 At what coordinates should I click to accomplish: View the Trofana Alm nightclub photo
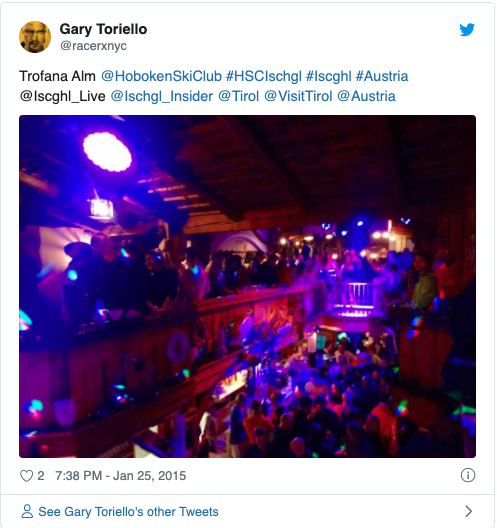247,286
